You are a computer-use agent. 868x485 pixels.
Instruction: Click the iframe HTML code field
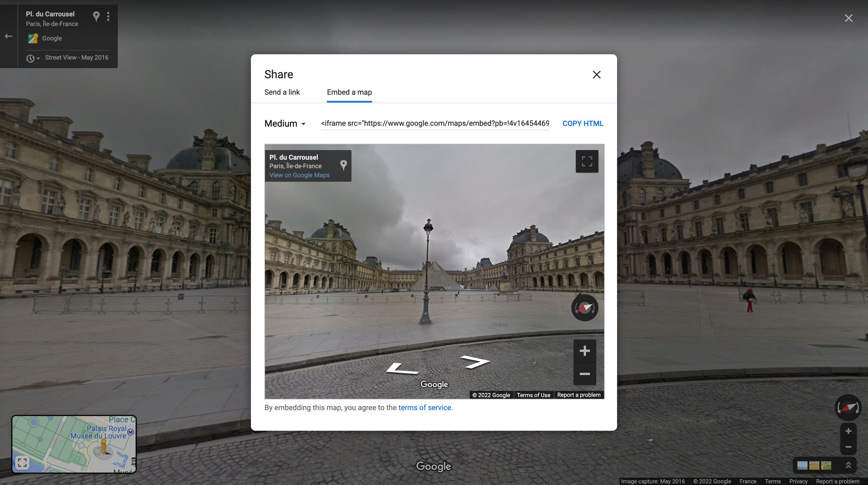click(x=435, y=123)
